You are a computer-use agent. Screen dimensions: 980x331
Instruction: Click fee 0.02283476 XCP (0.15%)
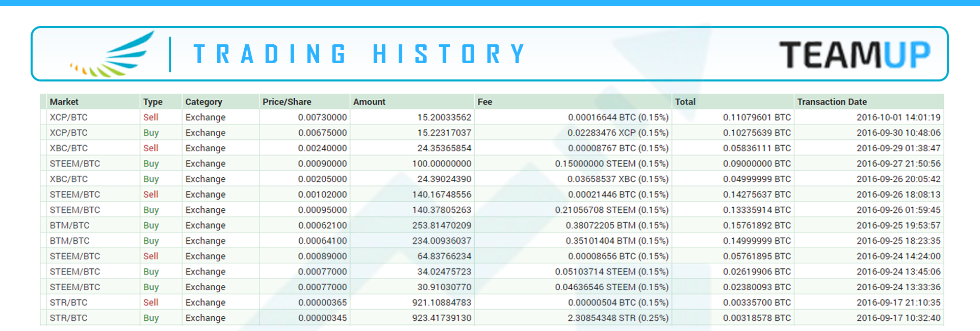(618, 132)
